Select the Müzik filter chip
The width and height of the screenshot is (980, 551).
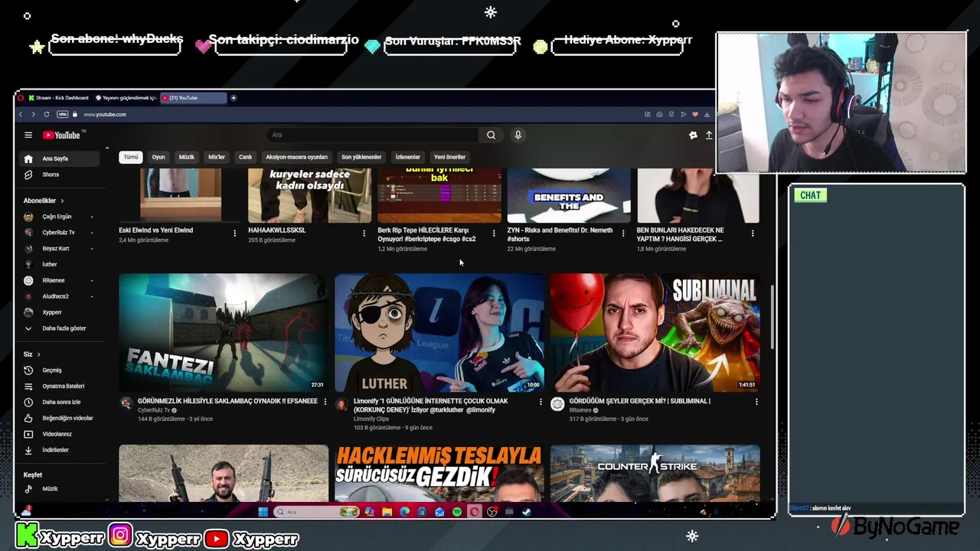click(x=187, y=157)
